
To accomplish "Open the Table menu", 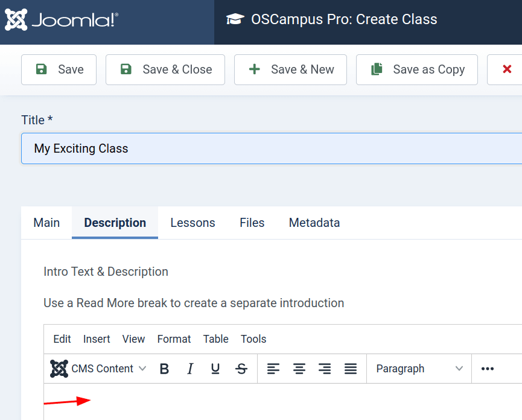I will pyautogui.click(x=215, y=339).
